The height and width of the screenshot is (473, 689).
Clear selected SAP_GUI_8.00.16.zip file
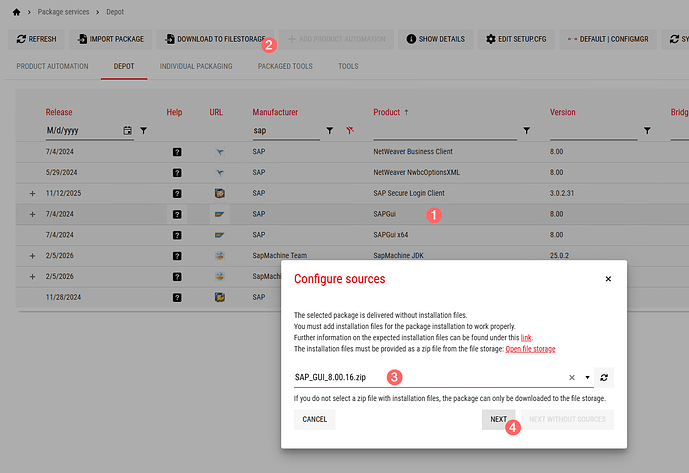click(572, 378)
